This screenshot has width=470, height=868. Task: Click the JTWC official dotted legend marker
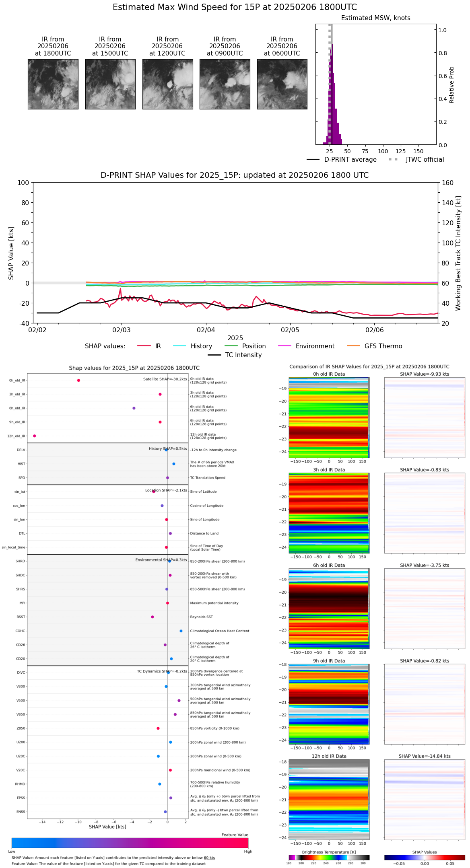click(395, 160)
